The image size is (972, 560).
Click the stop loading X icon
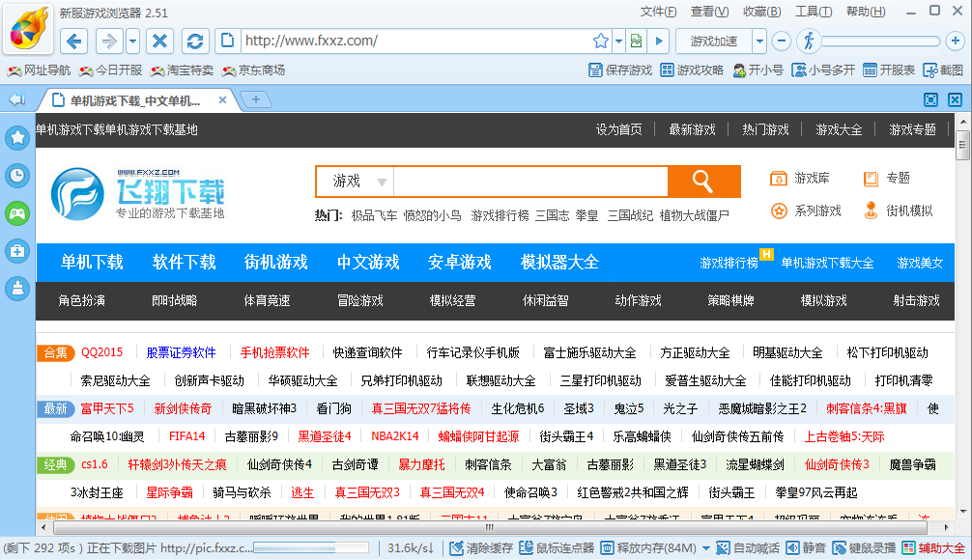coord(159,41)
